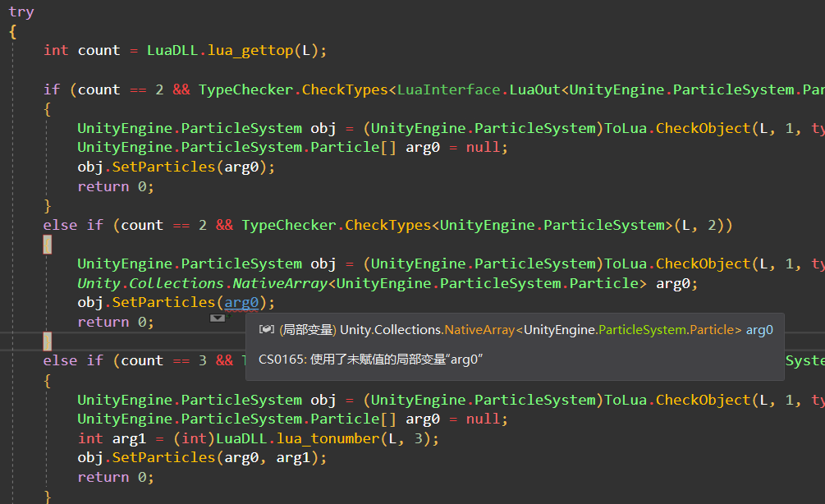Click the (int) cast before LuaDLL.lua_tonumber
This screenshot has height=504, width=825.
click(x=195, y=439)
